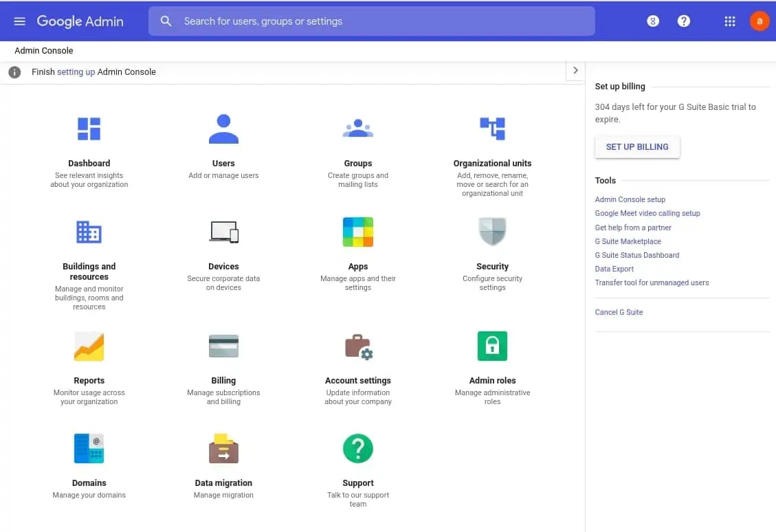Open the help question mark icon
This screenshot has width=776, height=532.
click(683, 21)
